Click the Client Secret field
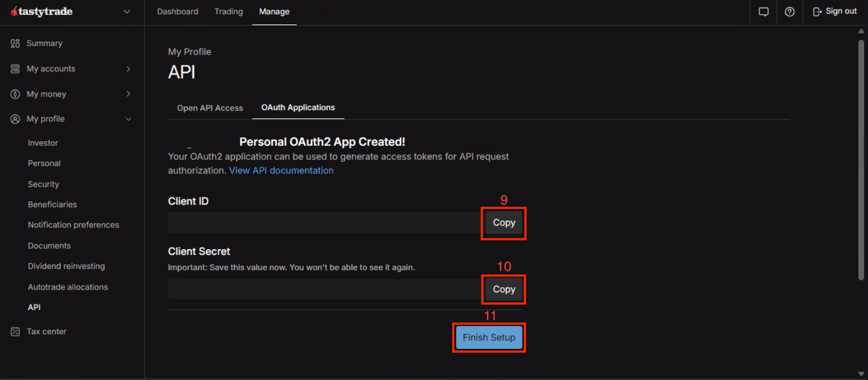The height and width of the screenshot is (380, 868). (324, 289)
